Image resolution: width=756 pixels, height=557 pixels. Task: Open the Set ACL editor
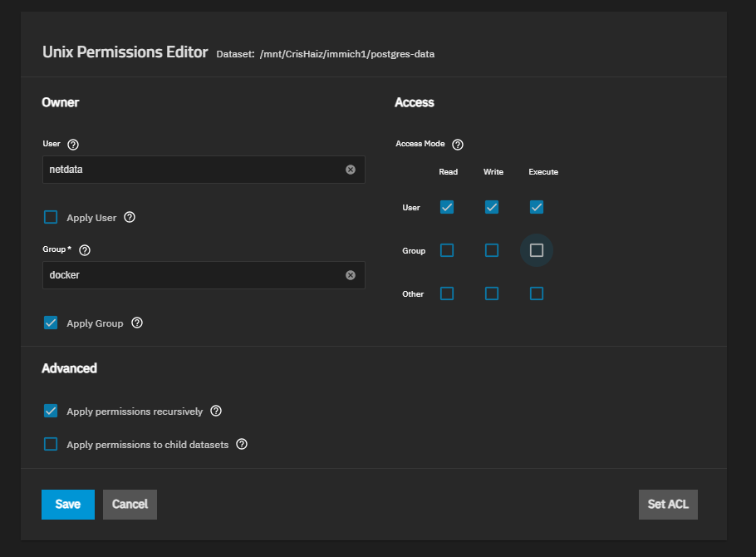[x=668, y=504]
